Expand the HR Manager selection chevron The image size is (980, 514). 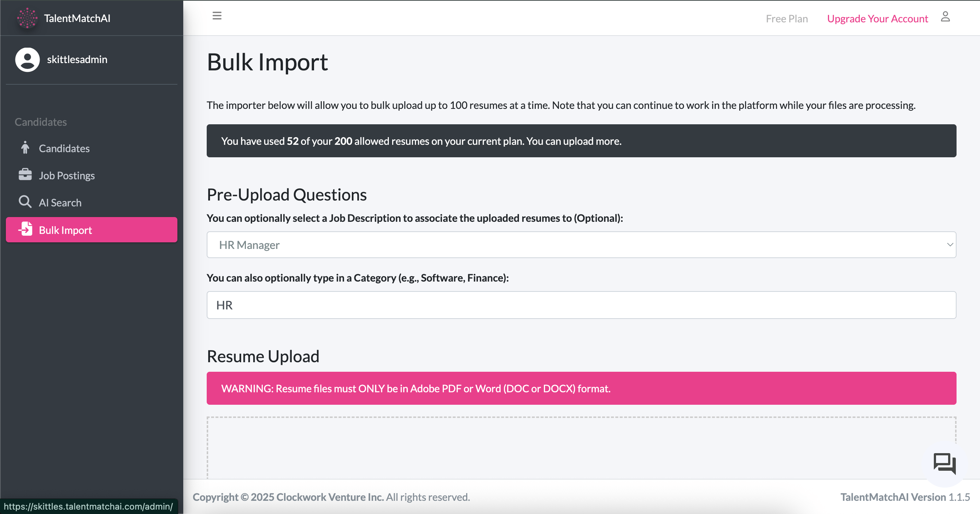coord(950,245)
